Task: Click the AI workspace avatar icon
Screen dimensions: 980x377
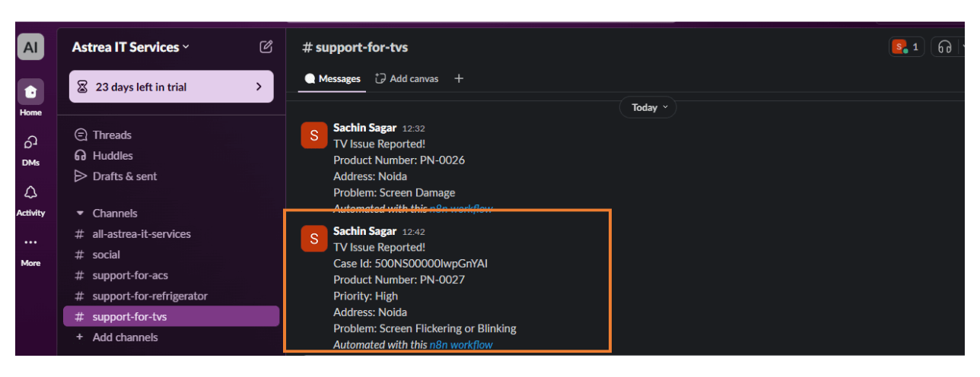Action: (30, 47)
